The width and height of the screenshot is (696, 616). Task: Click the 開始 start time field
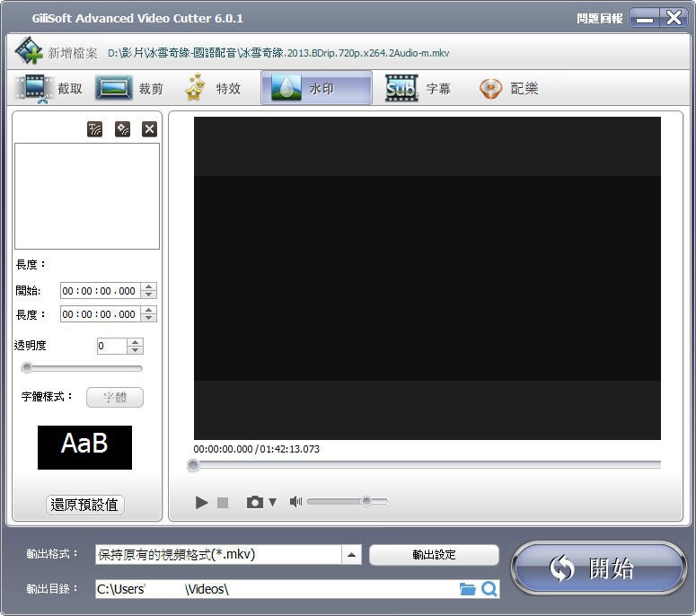pos(101,291)
